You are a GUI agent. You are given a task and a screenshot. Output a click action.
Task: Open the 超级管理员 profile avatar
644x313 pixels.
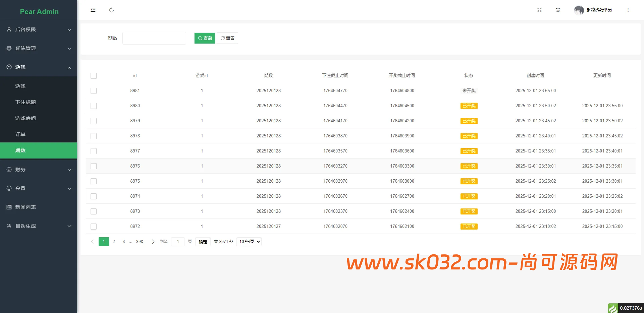pos(579,10)
